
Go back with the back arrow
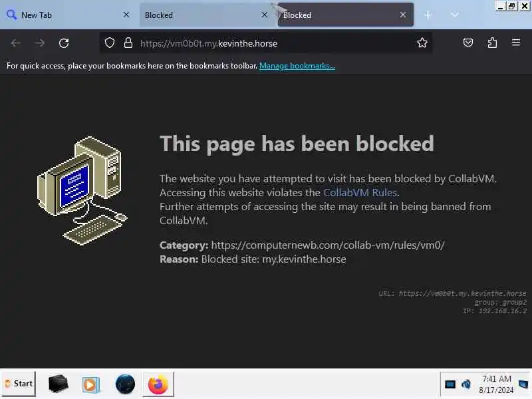coord(15,43)
